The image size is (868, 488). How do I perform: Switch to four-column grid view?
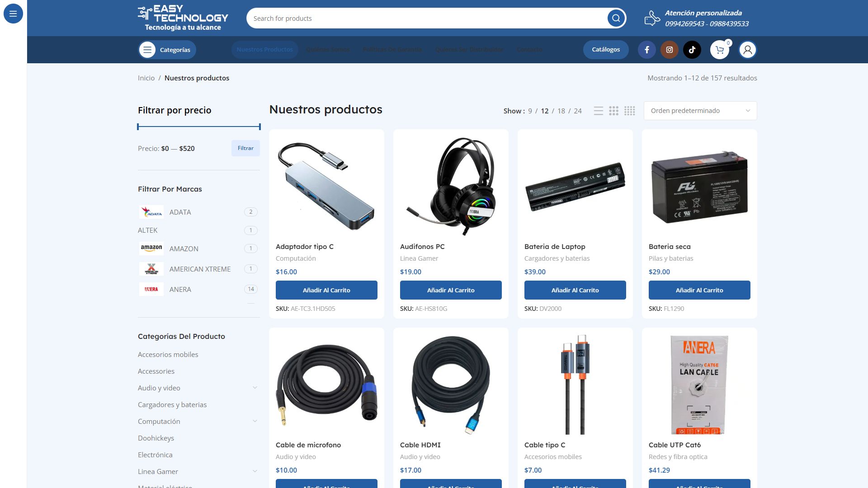[x=629, y=111]
